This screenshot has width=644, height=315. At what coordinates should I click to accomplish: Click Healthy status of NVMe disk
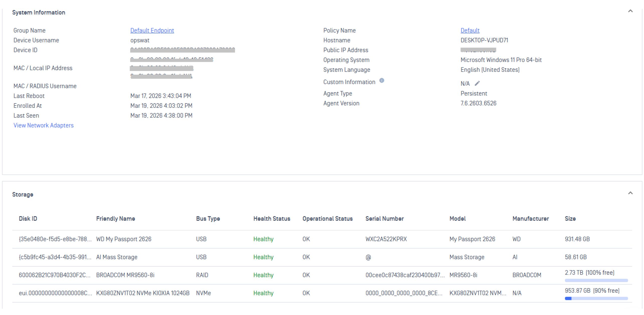(263, 293)
